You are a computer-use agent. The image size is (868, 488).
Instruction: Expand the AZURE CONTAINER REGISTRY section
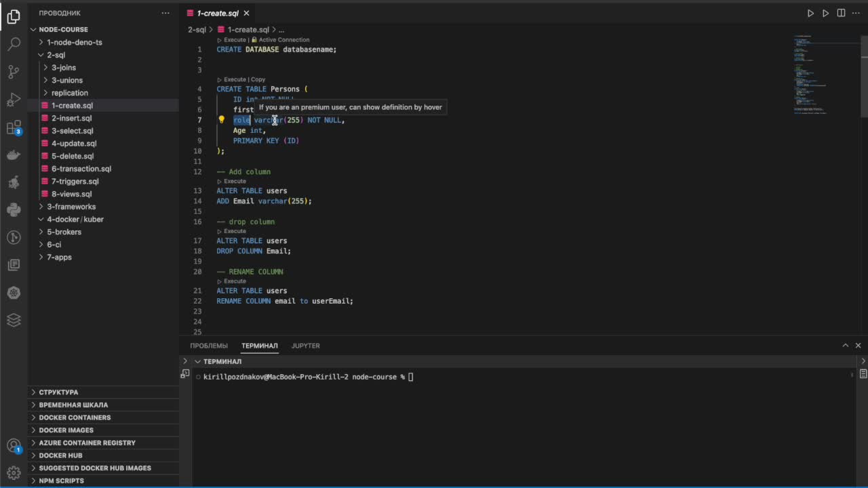[103, 443]
